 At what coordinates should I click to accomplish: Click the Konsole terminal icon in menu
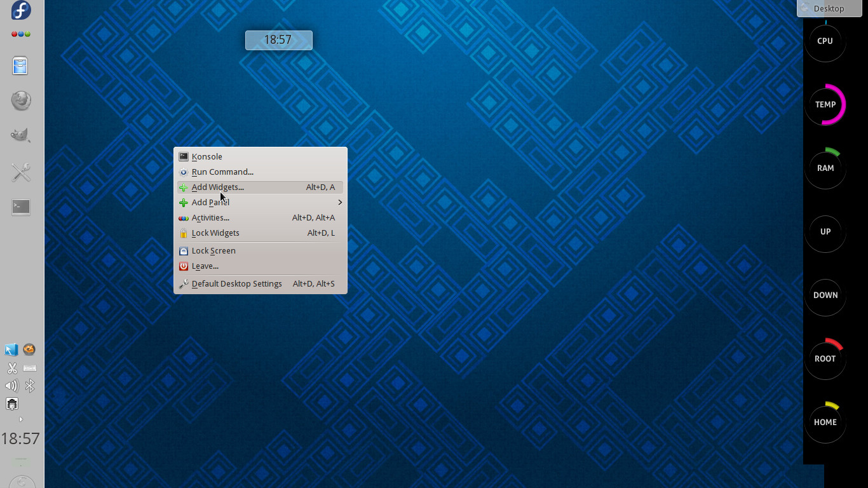(184, 156)
